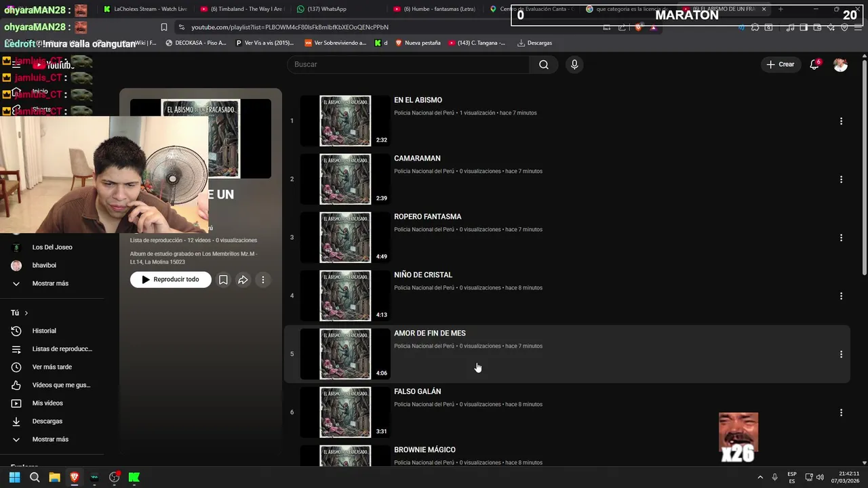The width and height of the screenshot is (868, 488).
Task: Click the Brave browser taskbar icon
Action: (75, 477)
